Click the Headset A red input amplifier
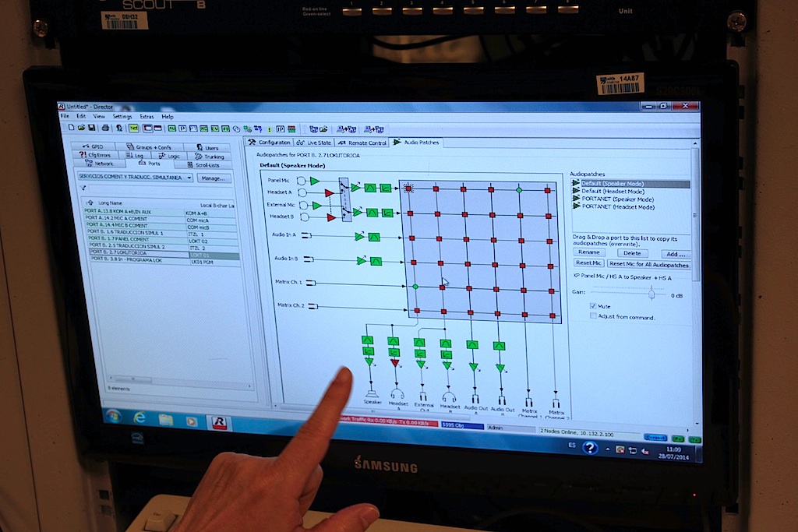798x532 pixels. pos(330,193)
